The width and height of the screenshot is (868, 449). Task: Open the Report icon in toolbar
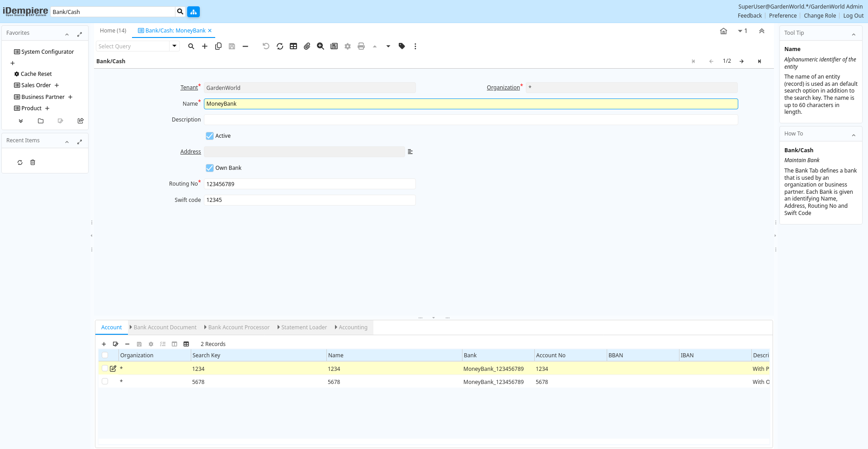[x=334, y=46]
